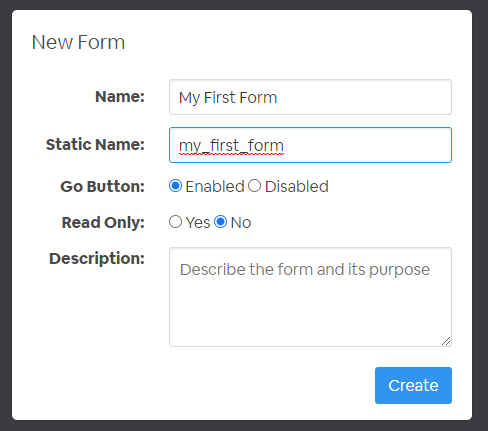Click the Yes option text
Viewport: 488px width, 431px height.
(x=198, y=222)
